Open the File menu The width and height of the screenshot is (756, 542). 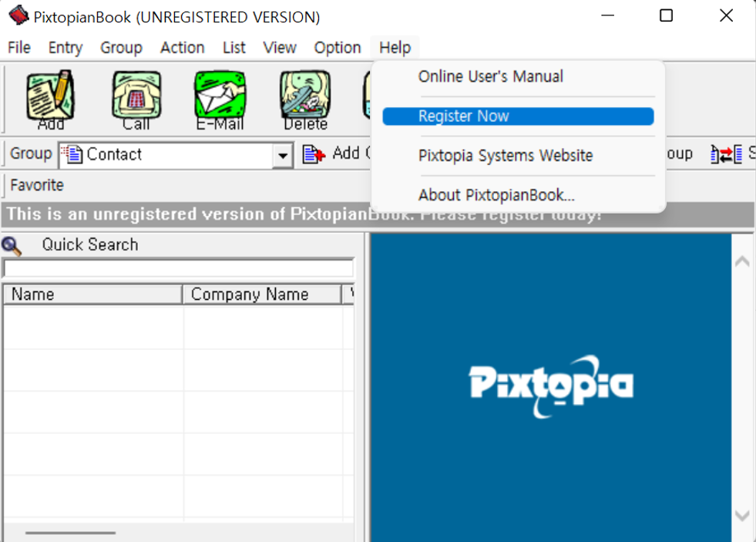(x=19, y=48)
